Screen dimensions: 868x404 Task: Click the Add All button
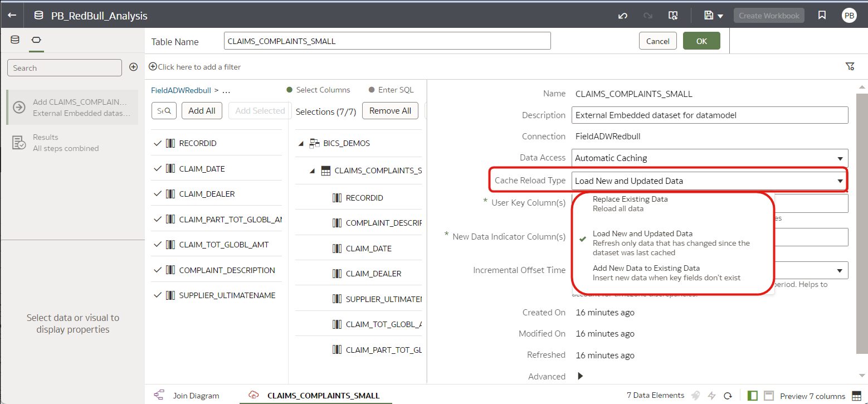(202, 111)
